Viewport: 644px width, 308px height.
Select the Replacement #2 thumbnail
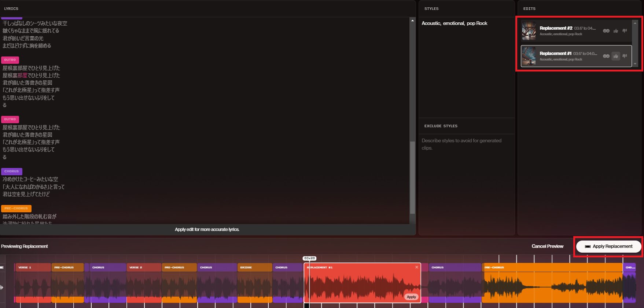(529, 31)
